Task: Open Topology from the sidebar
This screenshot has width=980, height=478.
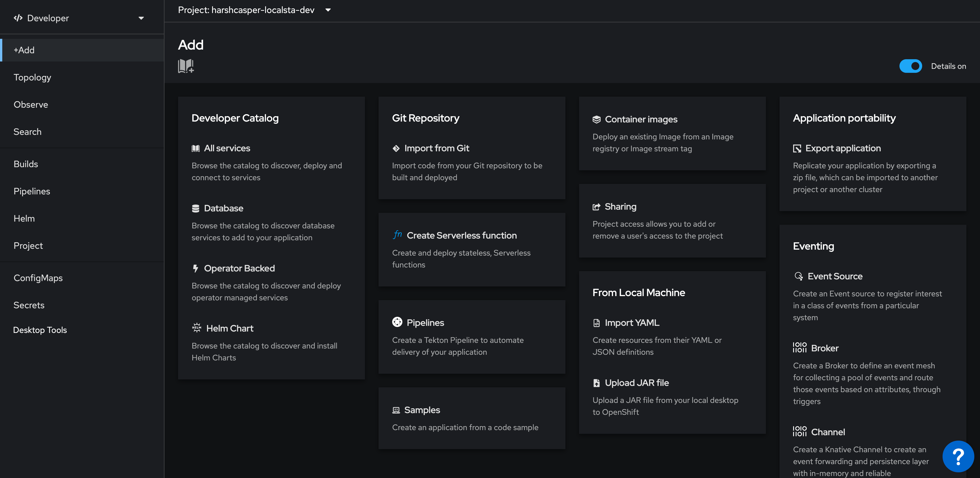Action: coord(32,77)
